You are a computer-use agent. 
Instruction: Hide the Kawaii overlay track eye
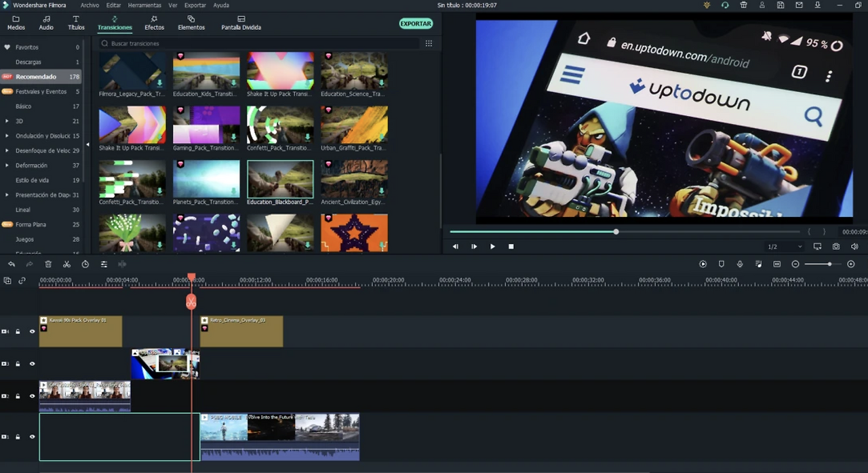32,331
